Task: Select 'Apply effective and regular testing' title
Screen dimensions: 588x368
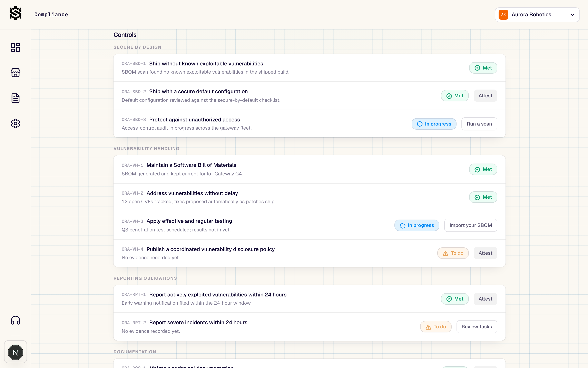Action: (x=189, y=221)
